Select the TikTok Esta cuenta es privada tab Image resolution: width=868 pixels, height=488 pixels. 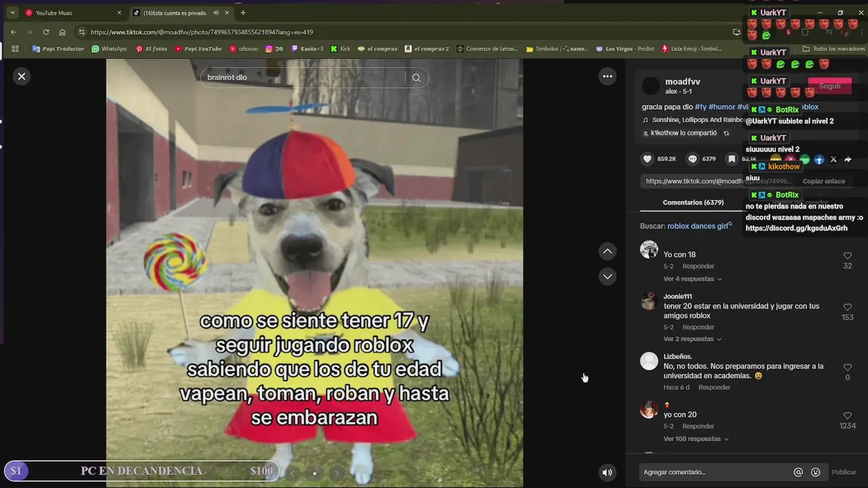(180, 13)
